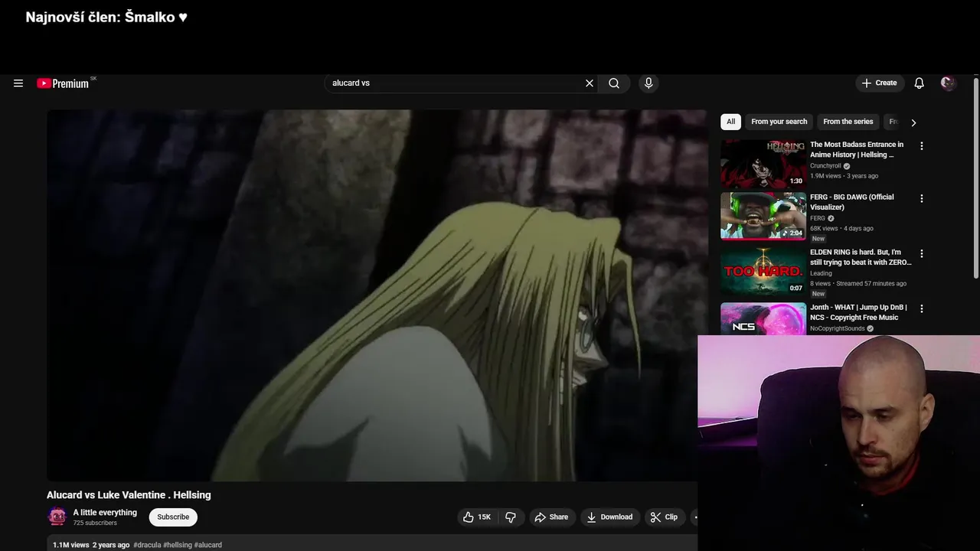Open FERG - BIG DAWG thumbnail
Screen dimensions: 980x551
[763, 216]
